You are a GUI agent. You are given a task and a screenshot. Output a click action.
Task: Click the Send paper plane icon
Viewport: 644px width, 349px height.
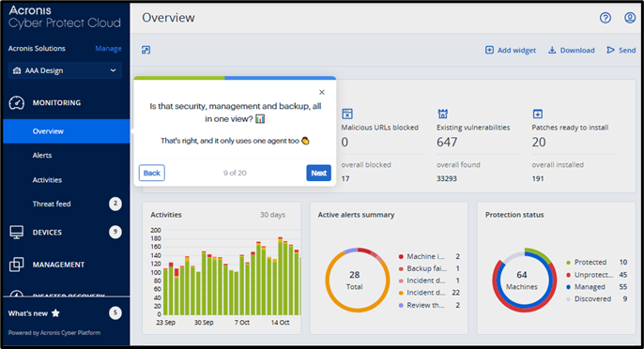click(611, 50)
